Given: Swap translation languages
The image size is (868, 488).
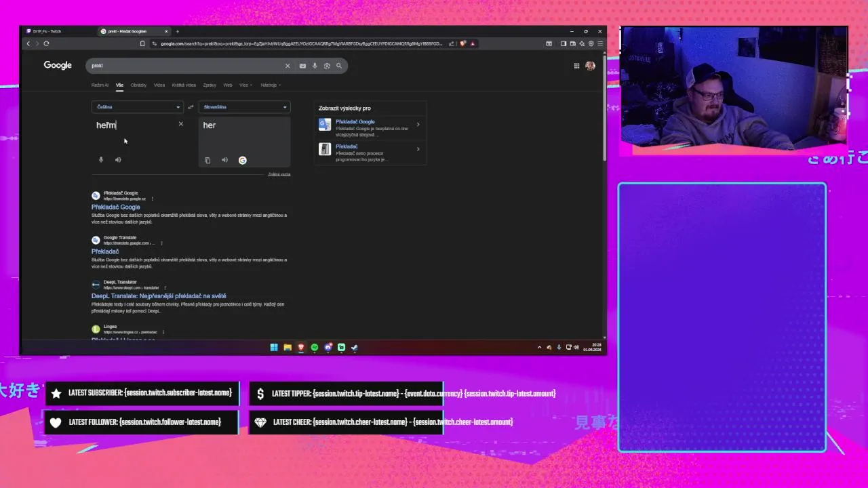Looking at the screenshot, I should click(x=191, y=107).
